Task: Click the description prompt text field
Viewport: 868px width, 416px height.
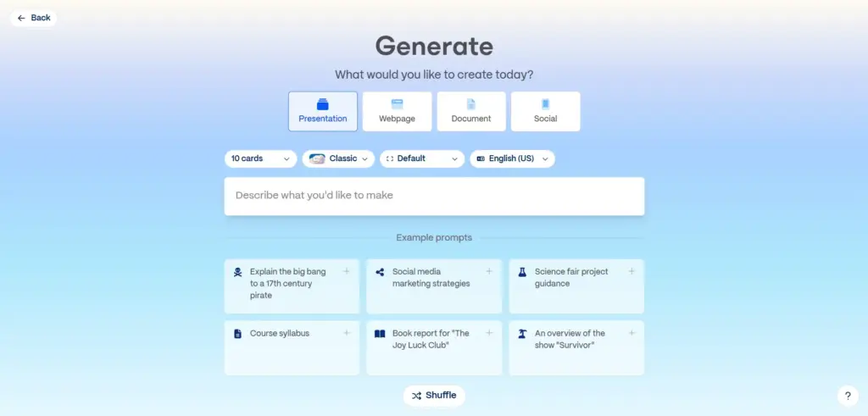Action: click(434, 196)
